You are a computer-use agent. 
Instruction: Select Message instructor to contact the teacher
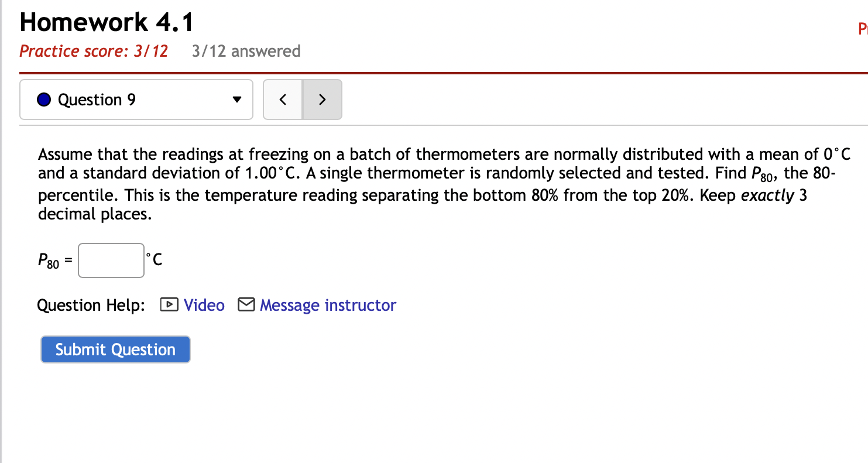[328, 304]
